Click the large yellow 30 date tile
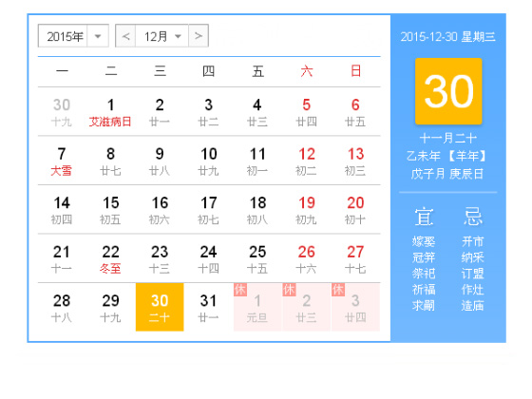The width and height of the screenshot is (532, 399). 448,91
